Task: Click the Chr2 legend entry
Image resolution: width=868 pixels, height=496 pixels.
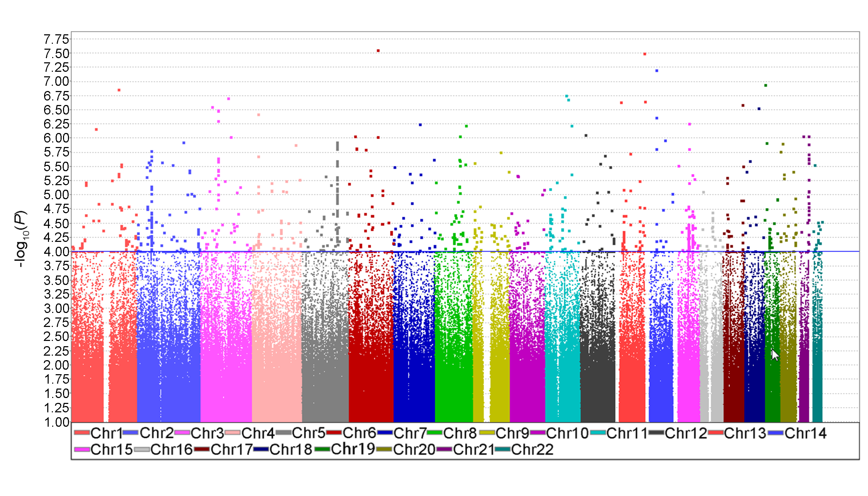Action: click(157, 433)
